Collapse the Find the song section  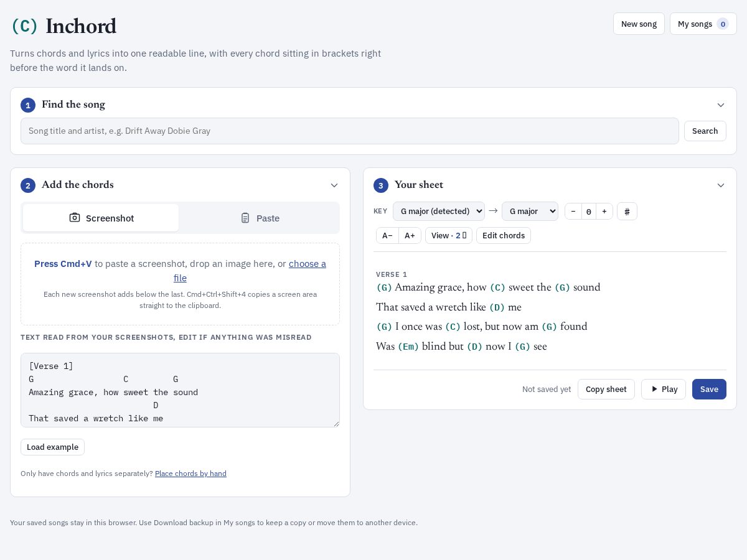point(721,105)
